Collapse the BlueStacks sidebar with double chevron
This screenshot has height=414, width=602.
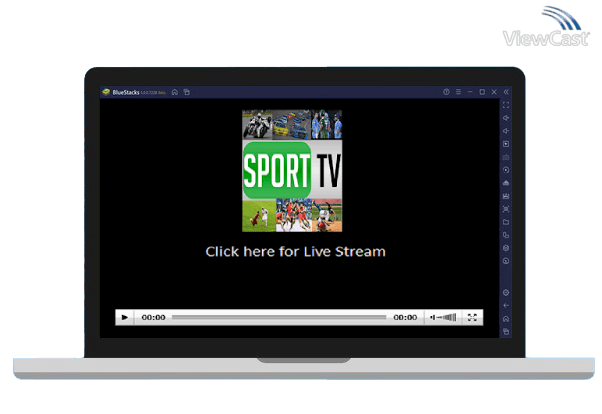[506, 92]
